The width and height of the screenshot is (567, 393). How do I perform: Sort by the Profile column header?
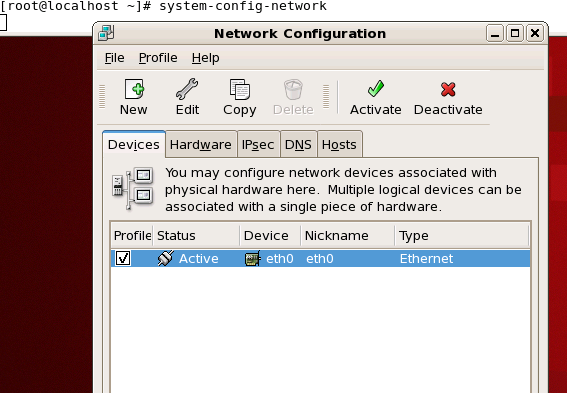point(132,236)
